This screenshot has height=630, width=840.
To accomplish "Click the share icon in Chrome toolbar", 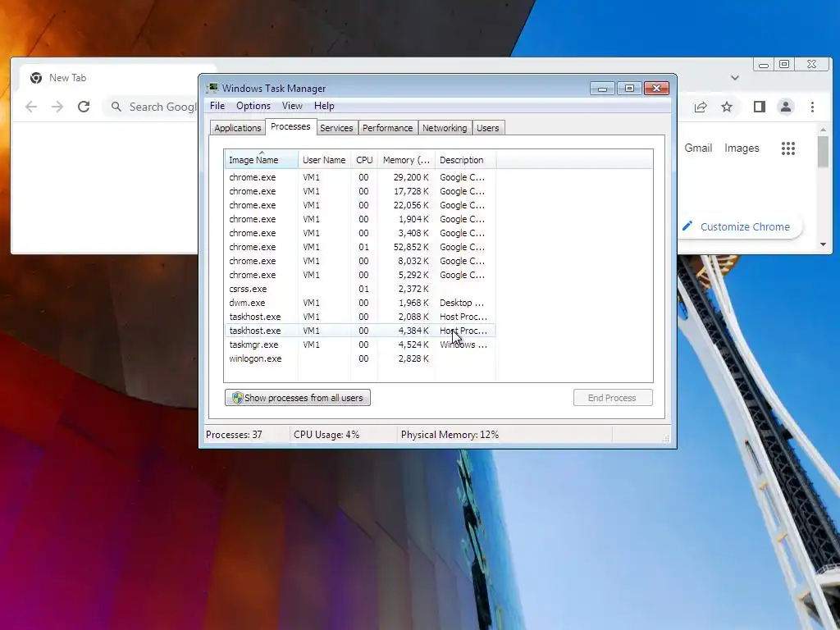I will [701, 107].
